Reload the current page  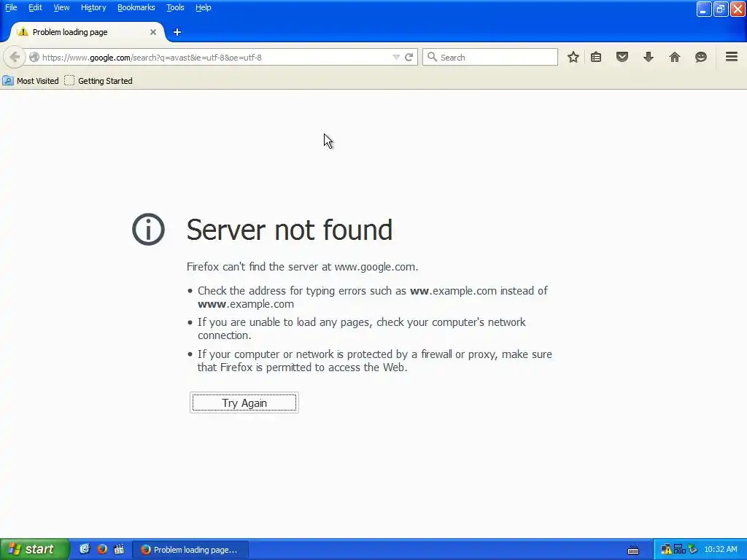click(x=409, y=57)
